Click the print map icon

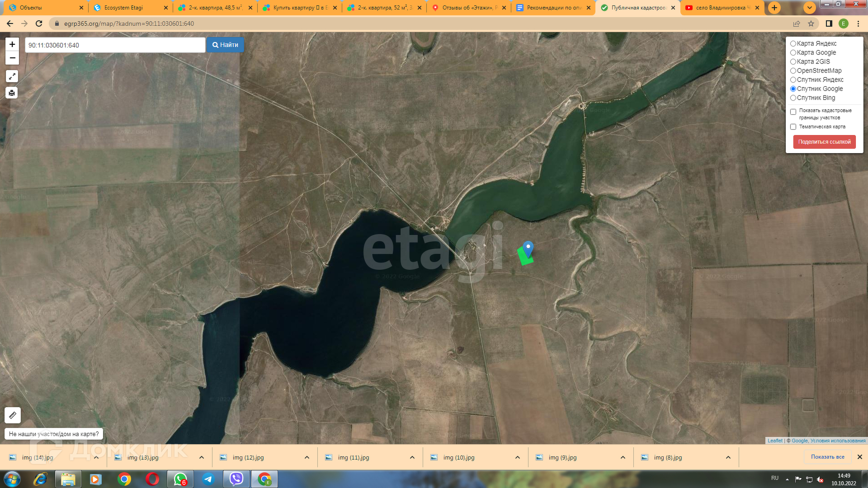[12, 93]
